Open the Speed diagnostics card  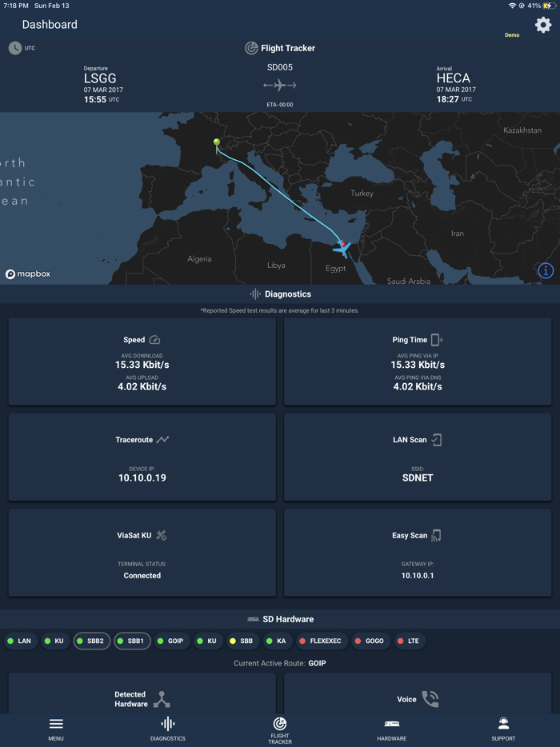point(142,362)
